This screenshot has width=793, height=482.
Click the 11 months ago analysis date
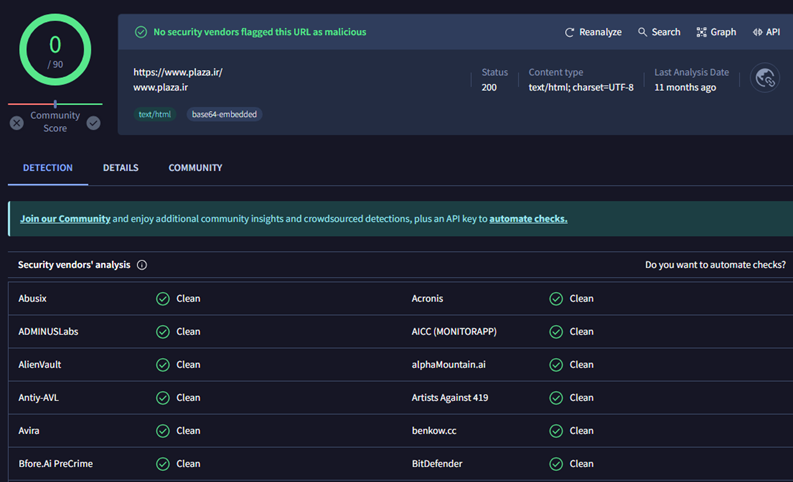pos(685,87)
